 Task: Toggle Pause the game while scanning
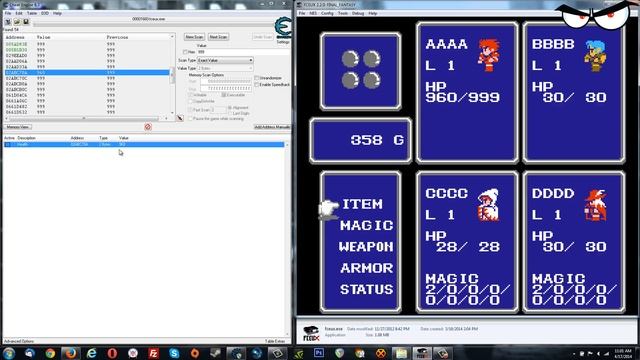[x=191, y=119]
